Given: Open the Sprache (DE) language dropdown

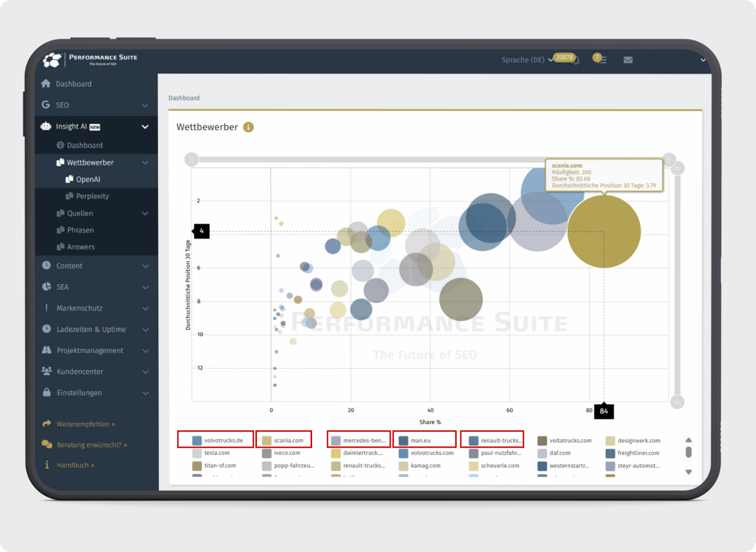Looking at the screenshot, I should (x=527, y=60).
